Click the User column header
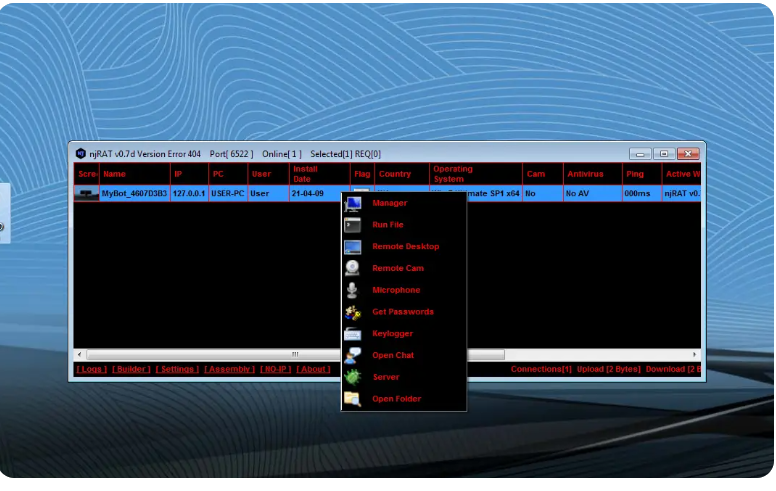Viewport: 776px width, 491px height. (x=268, y=174)
